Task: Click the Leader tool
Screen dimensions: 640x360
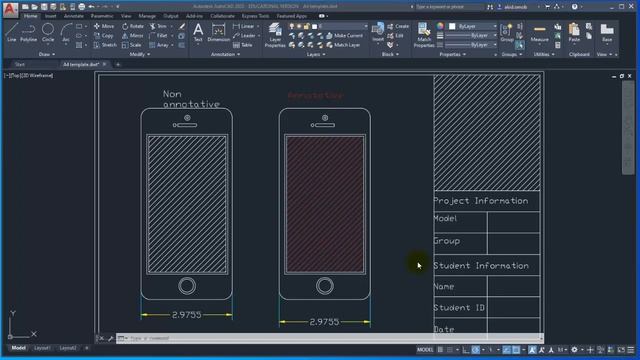Action: (244, 36)
